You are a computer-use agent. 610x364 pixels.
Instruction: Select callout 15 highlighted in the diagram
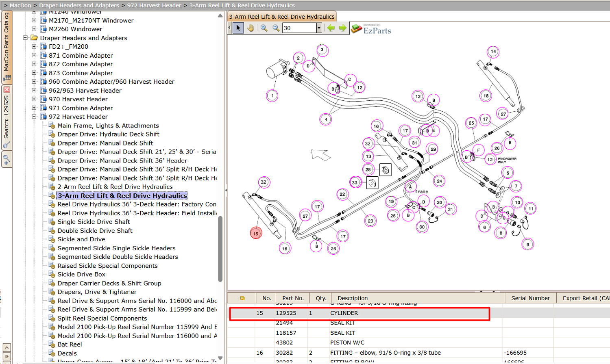coord(256,234)
